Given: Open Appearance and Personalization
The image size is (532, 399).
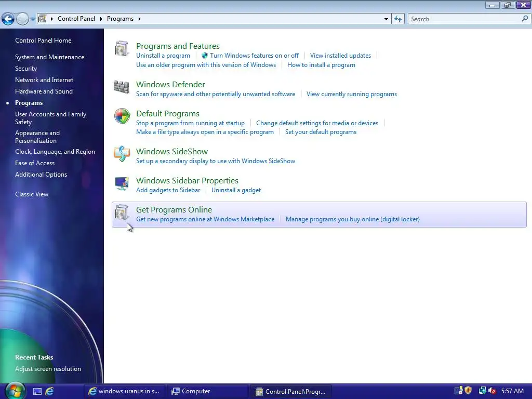Looking at the screenshot, I should [37, 137].
